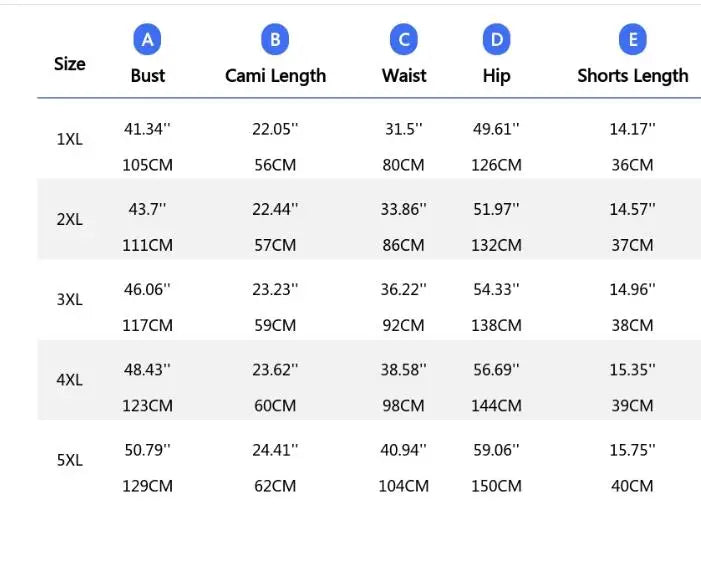This screenshot has width=701, height=565.
Task: Click the Waist column header
Action: click(x=404, y=76)
